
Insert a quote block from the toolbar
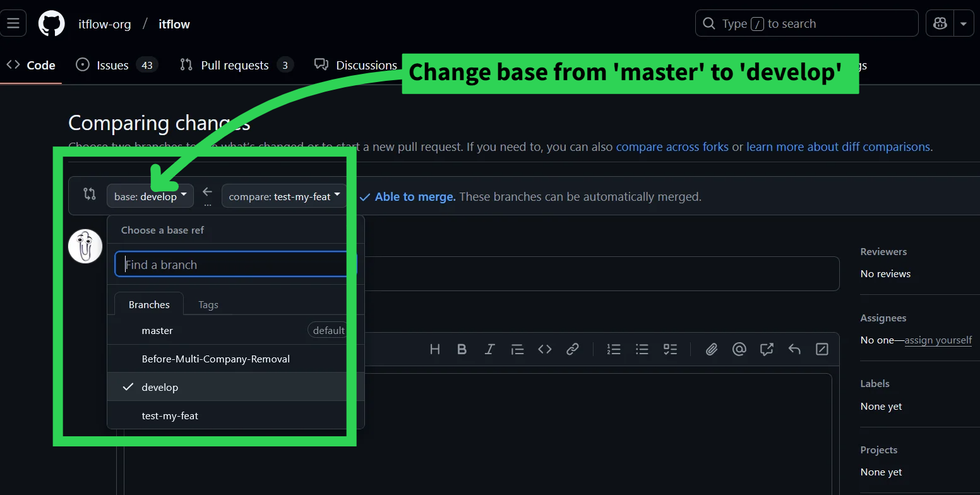(x=517, y=349)
